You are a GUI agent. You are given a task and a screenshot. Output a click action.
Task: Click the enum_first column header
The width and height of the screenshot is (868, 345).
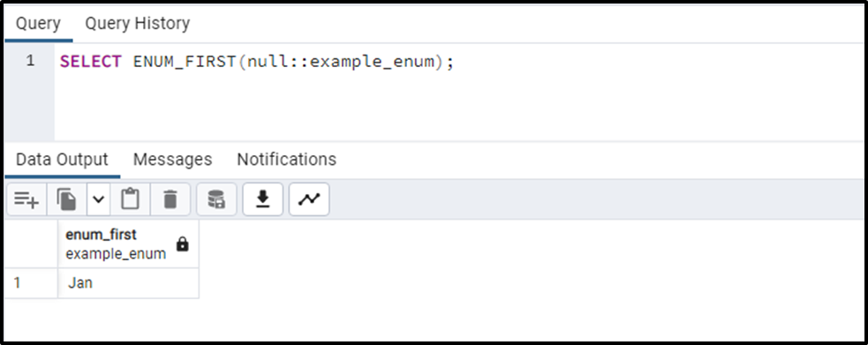coord(128,244)
